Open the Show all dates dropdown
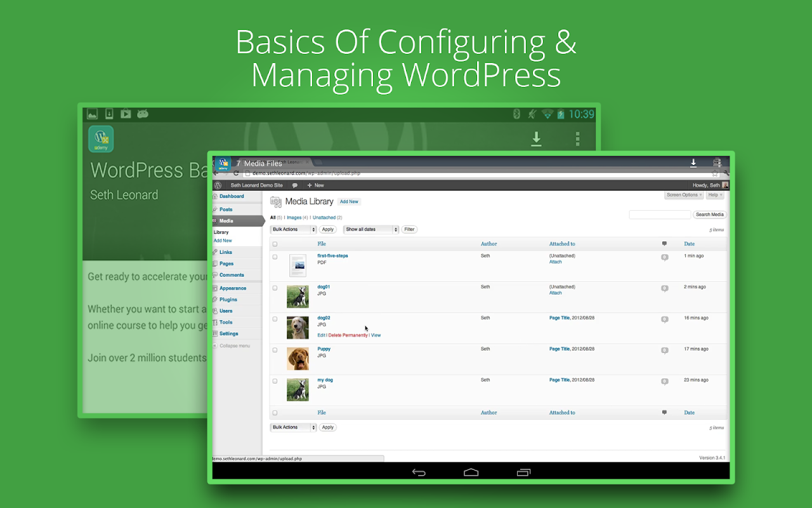812x508 pixels. pyautogui.click(x=371, y=229)
